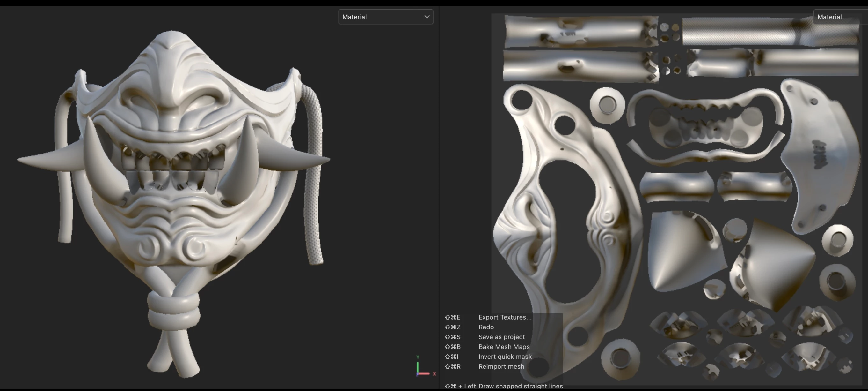Click Invert quick mask shortcut entry
Viewport: 868px width, 391px height.
pos(505,357)
